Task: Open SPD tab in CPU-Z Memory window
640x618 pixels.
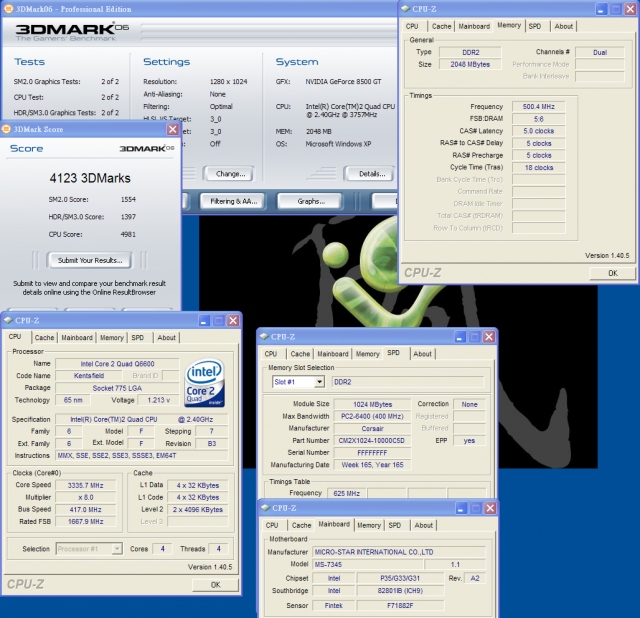Action: [x=535, y=27]
